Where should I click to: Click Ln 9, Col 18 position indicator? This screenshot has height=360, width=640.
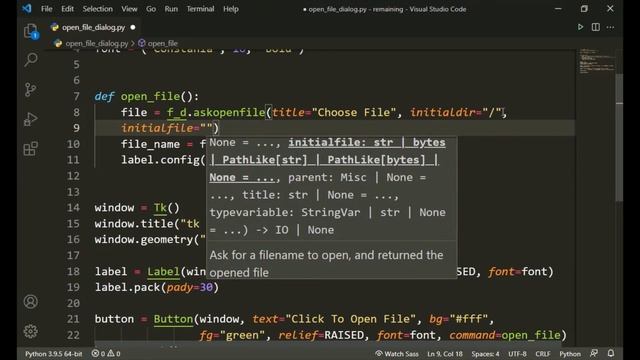pos(445,353)
